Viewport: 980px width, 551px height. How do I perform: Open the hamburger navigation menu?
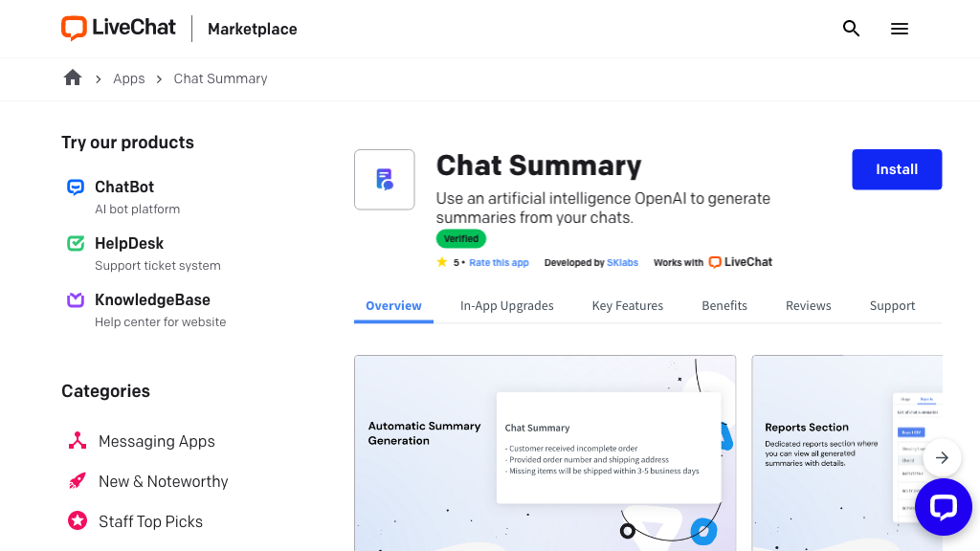pos(899,29)
